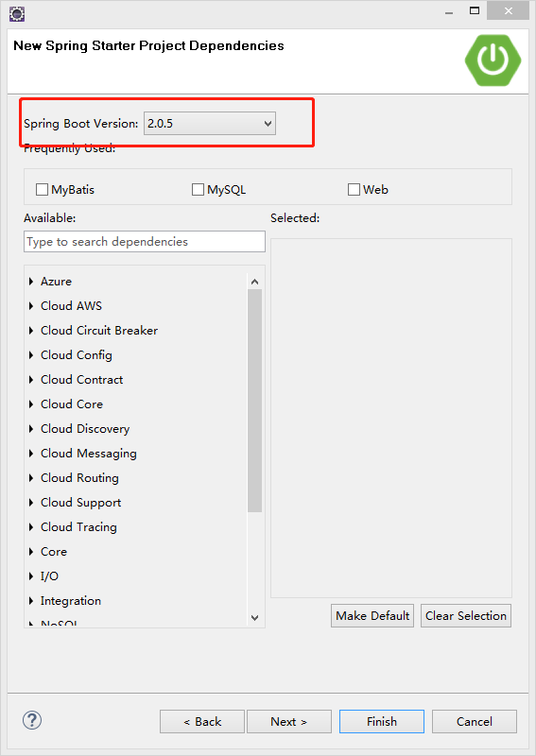This screenshot has height=756, width=536.
Task: Tick the MyBatis checkbox
Action: click(42, 190)
